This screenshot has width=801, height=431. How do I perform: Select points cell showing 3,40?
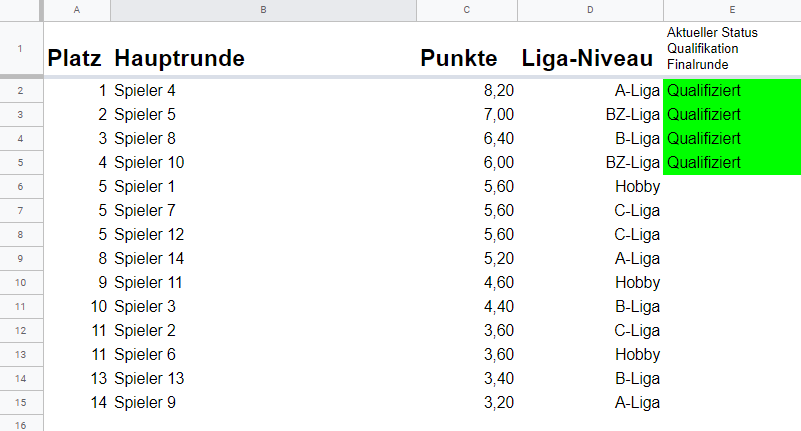466,378
